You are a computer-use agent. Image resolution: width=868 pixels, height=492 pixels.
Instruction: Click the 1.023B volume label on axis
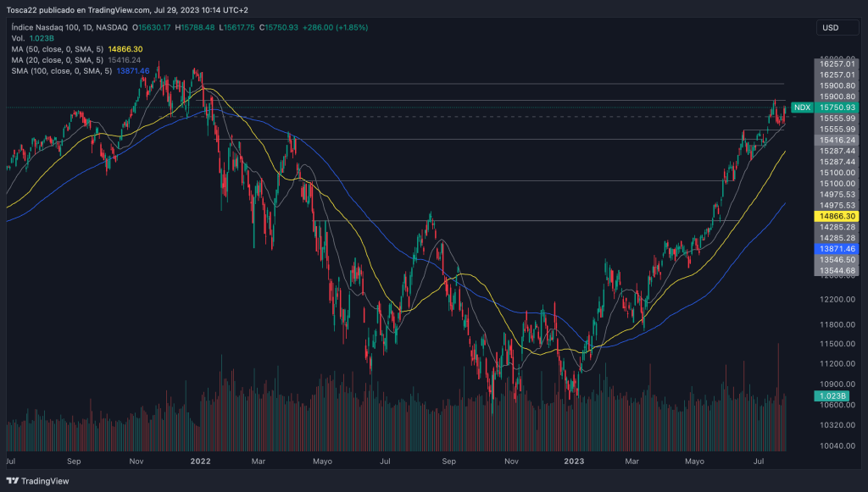[834, 395]
